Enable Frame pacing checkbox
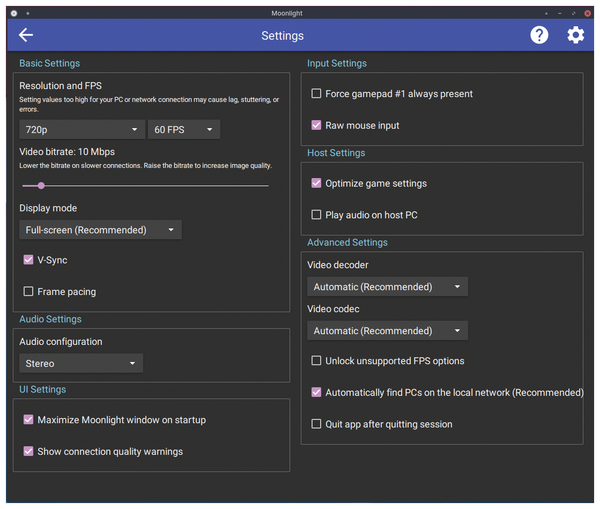 click(28, 292)
